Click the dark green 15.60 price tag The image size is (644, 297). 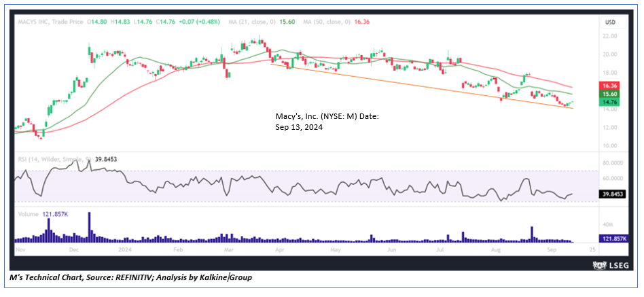click(610, 94)
